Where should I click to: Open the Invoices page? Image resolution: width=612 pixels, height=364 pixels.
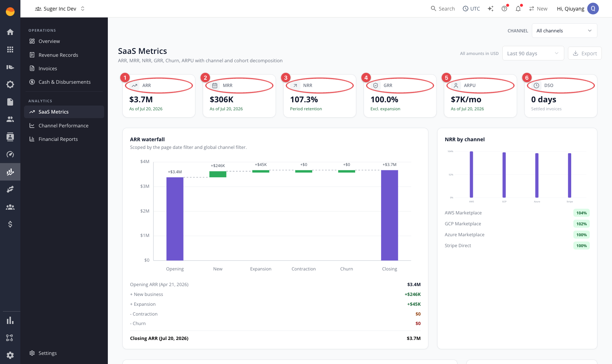[x=64, y=68]
